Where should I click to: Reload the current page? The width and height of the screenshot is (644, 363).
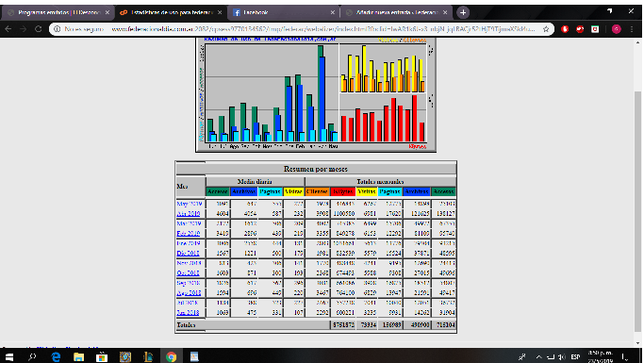point(39,29)
